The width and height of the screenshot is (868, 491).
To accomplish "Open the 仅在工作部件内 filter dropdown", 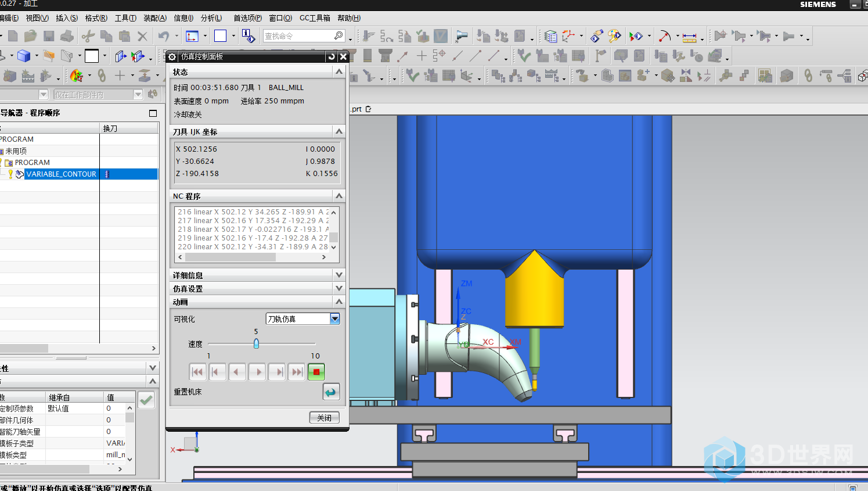I will tap(138, 95).
